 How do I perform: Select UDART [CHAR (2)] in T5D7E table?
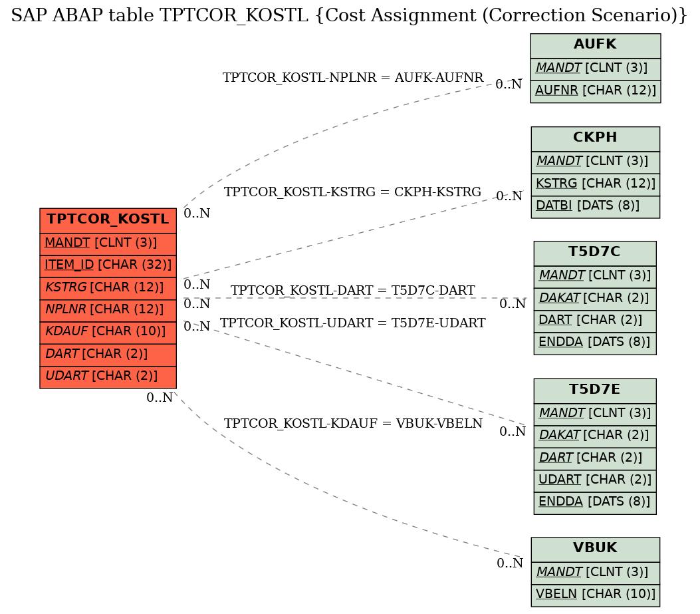pyautogui.click(x=595, y=481)
